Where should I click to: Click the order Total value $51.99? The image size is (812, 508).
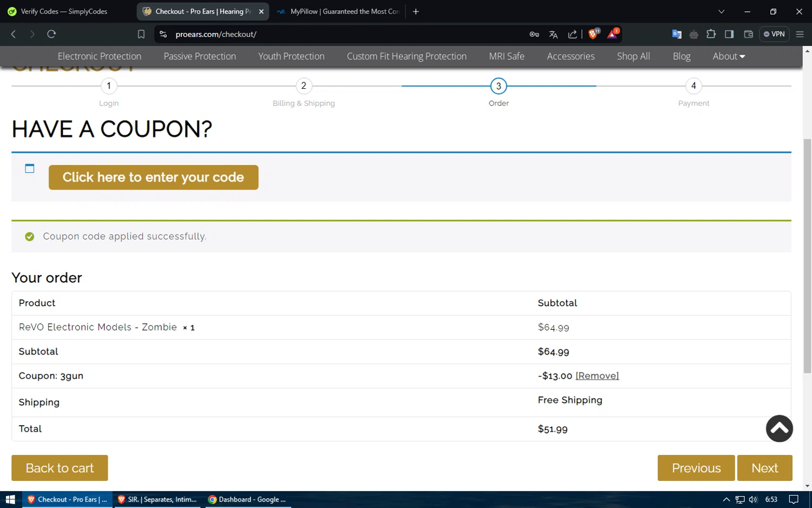click(553, 429)
